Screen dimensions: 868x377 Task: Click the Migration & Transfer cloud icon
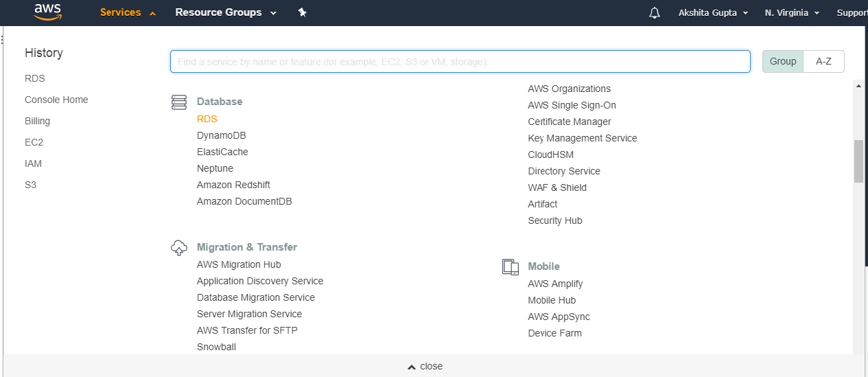[x=179, y=248]
